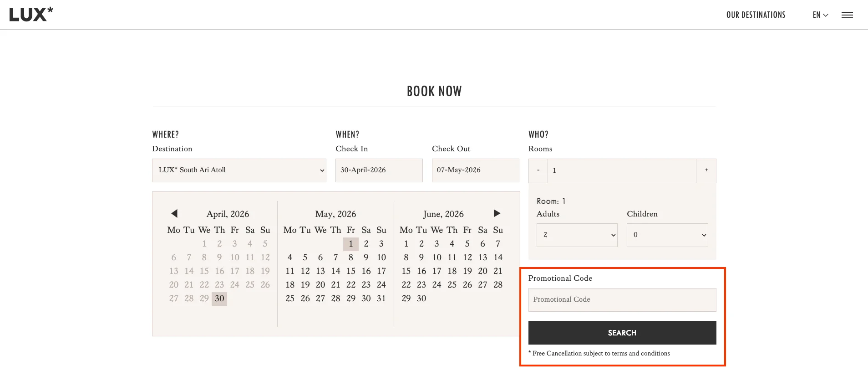Viewport: 868px width, 371px height.
Task: Click the Free Cancellation note text
Action: (599, 353)
